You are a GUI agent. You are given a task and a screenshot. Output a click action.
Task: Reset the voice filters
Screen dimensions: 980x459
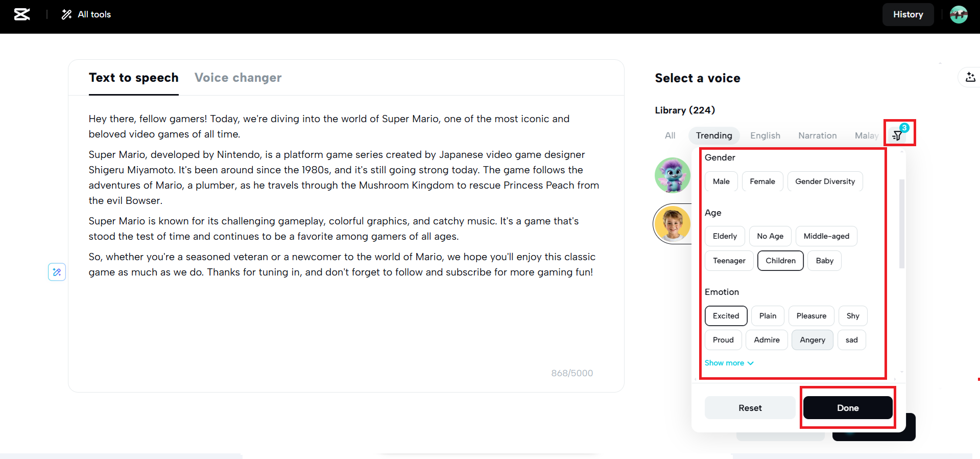[750, 408]
